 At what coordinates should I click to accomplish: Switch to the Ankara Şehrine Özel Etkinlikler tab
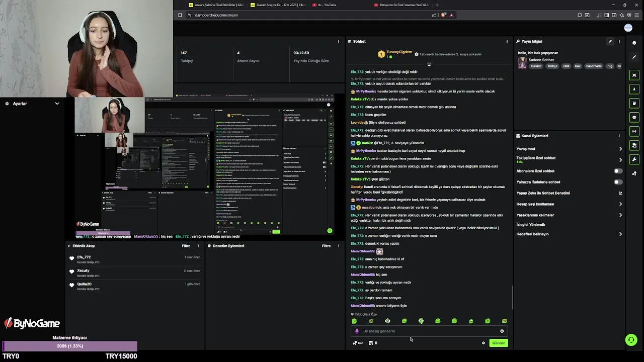(x=216, y=5)
